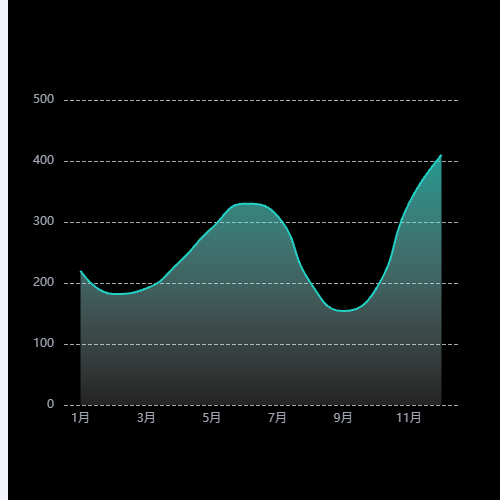
Task: Click the 9月 x-axis label
Action: pos(343,417)
